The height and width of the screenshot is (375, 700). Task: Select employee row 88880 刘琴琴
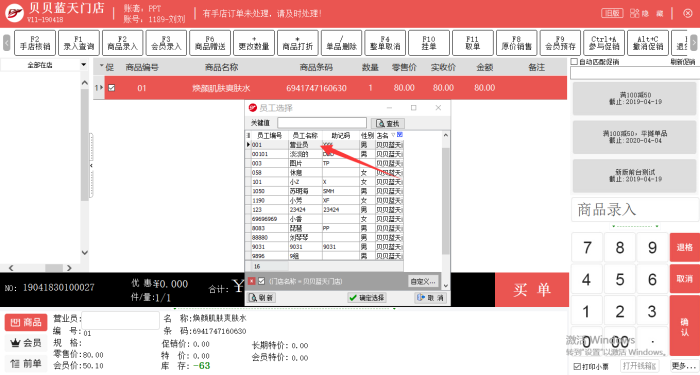[x=325, y=238]
